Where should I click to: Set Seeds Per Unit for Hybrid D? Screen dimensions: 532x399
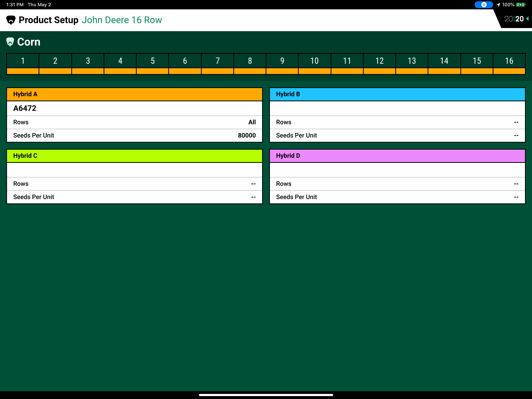coord(397,197)
